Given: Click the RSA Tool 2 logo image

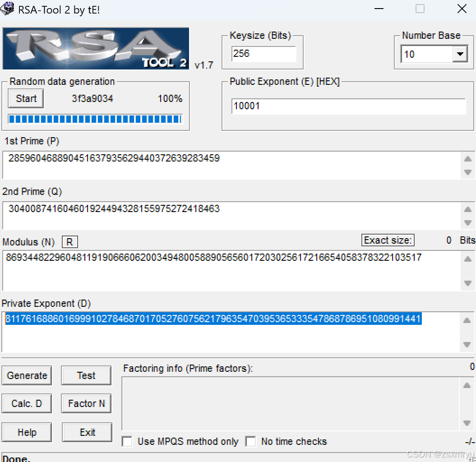Looking at the screenshot, I should (95, 48).
